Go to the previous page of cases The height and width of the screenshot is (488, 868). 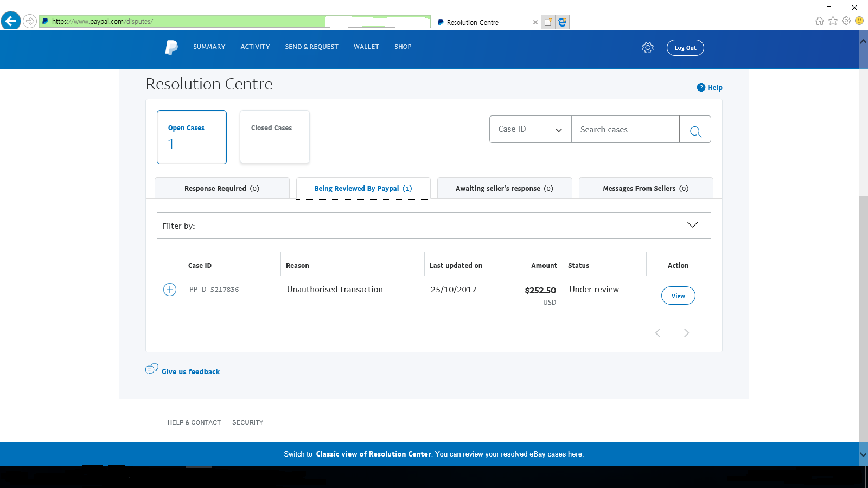click(658, 333)
